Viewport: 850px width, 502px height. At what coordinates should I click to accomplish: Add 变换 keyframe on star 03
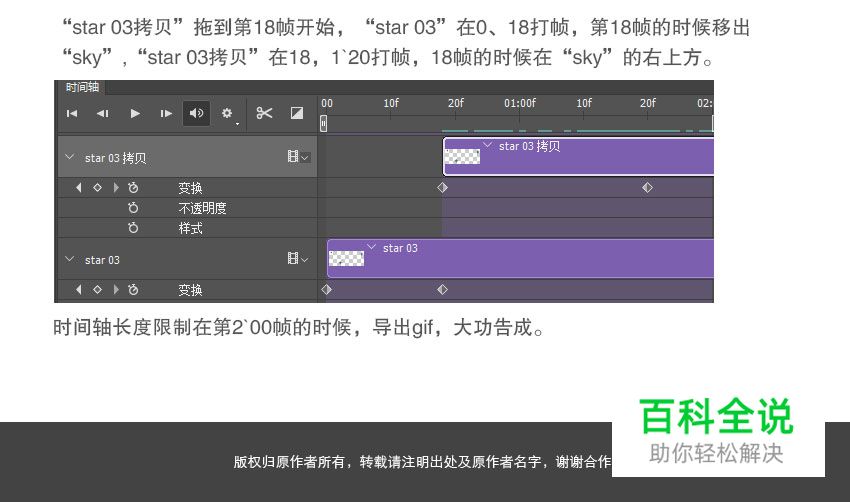(x=98, y=289)
